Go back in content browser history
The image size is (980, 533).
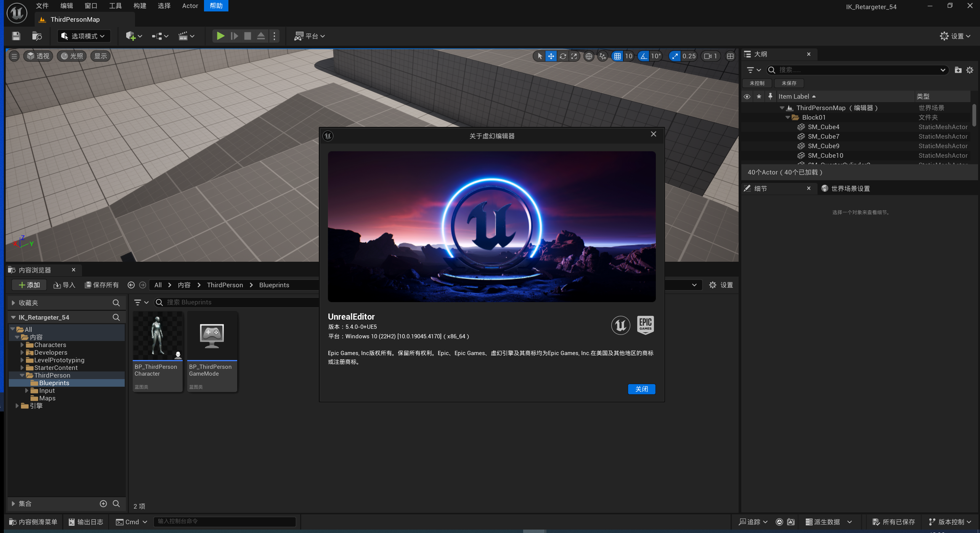tap(131, 285)
